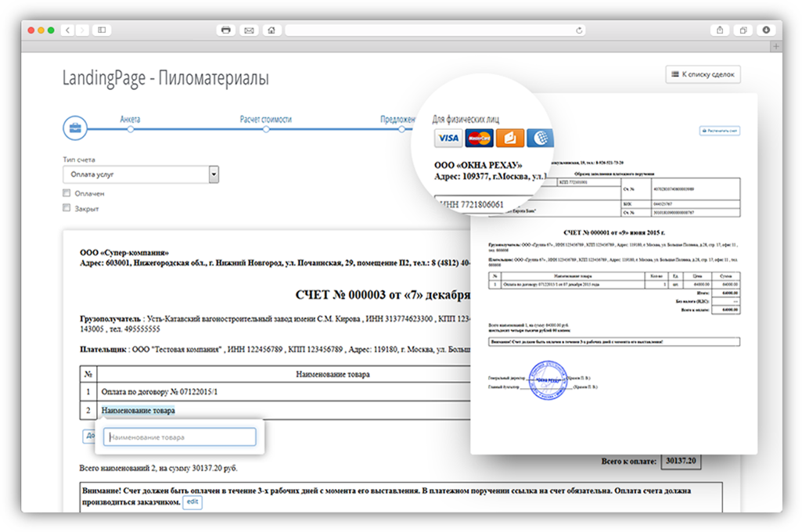Click СЧЕТ № 000001 title in invoice preview

[613, 232]
